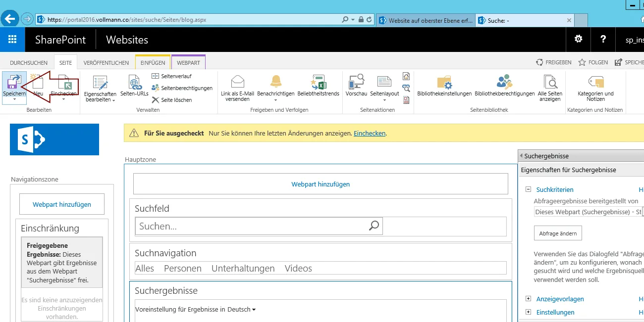Screen dimensions: 644x322
Task: Open Bibliothekberechtigungen library permissions
Action: pyautogui.click(x=505, y=86)
